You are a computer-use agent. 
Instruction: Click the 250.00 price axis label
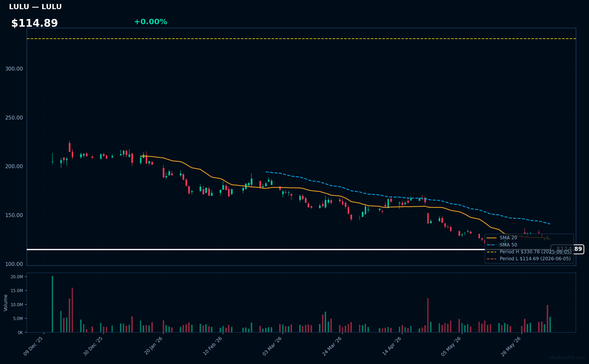[x=14, y=118]
